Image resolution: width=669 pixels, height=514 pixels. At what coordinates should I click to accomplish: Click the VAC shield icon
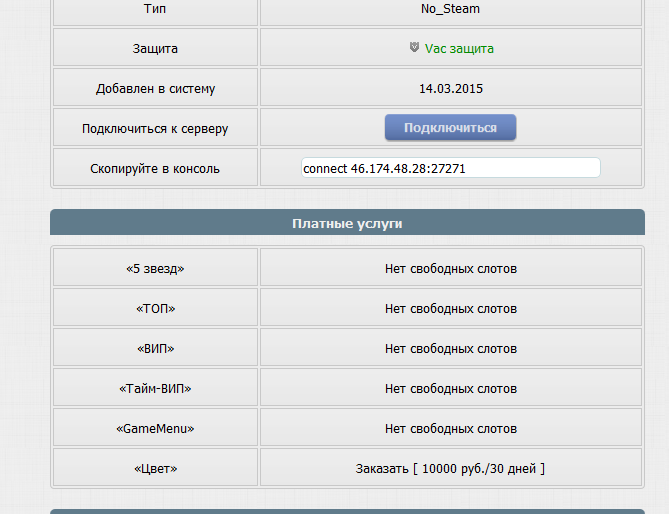[414, 47]
